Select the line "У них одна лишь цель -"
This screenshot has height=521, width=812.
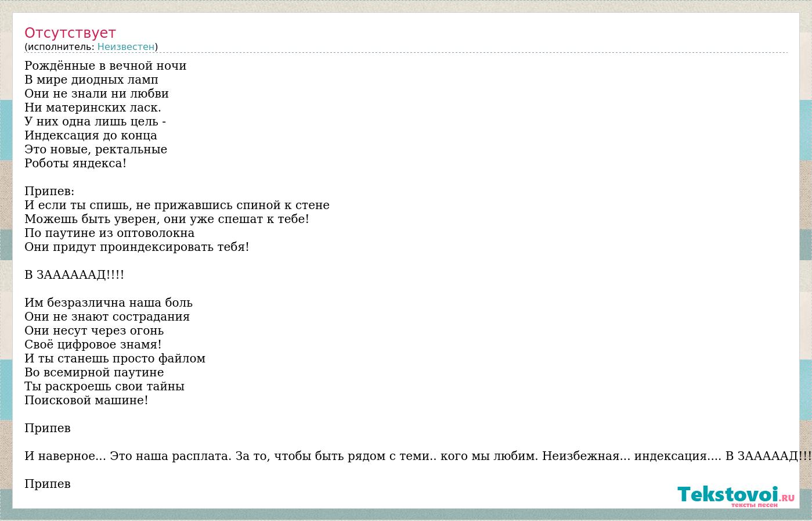pyautogui.click(x=95, y=121)
